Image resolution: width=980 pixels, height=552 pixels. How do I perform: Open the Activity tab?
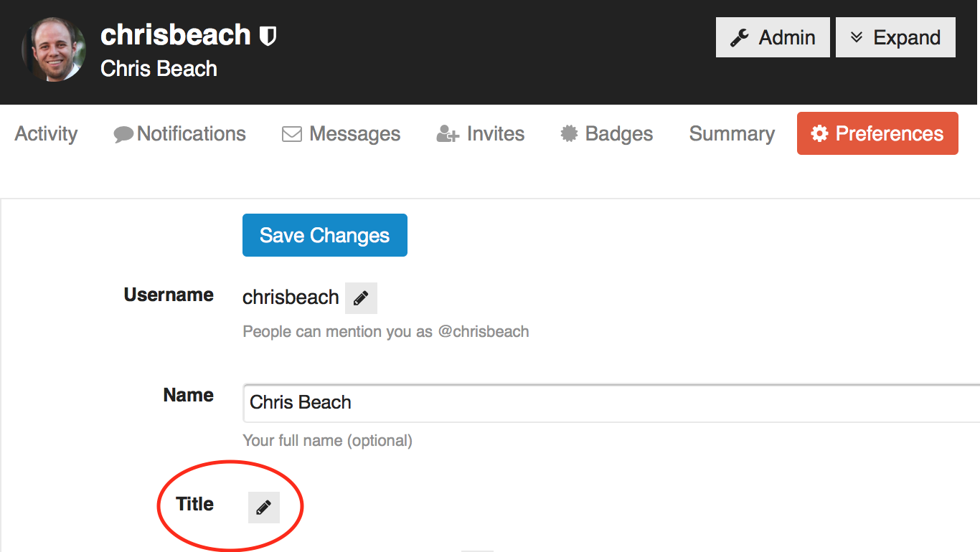[x=46, y=134]
